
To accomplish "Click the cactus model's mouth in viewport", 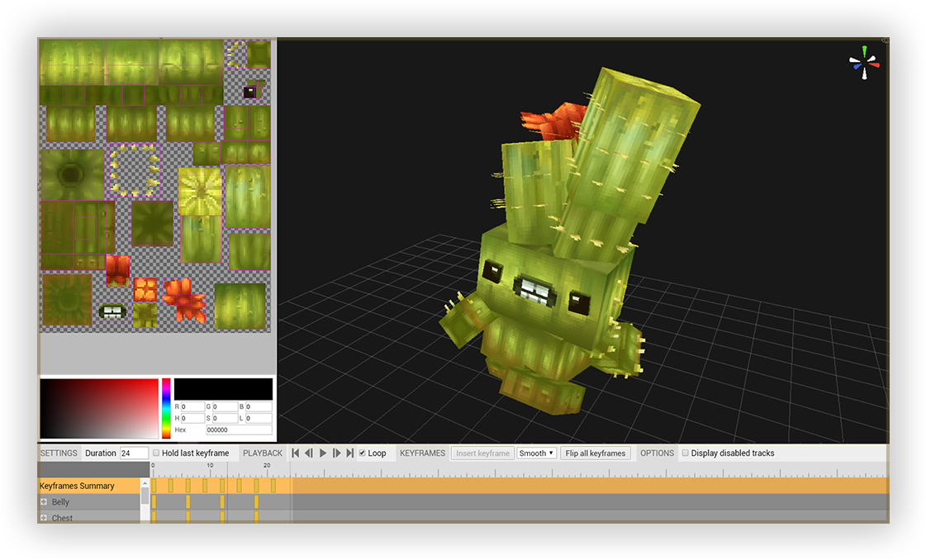I will [536, 292].
